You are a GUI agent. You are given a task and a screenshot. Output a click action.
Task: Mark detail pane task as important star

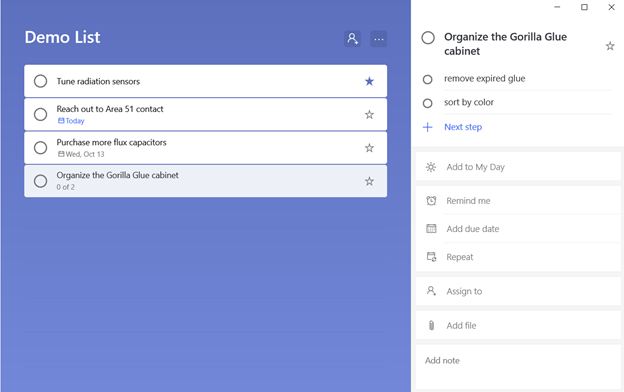pyautogui.click(x=610, y=46)
